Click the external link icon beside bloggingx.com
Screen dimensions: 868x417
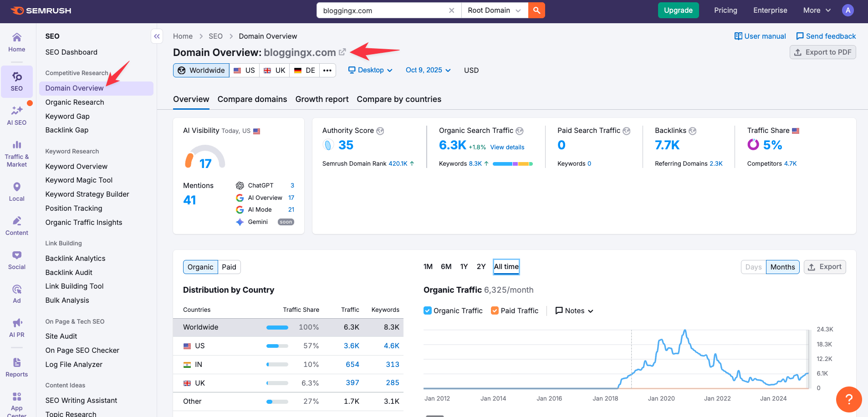click(342, 52)
